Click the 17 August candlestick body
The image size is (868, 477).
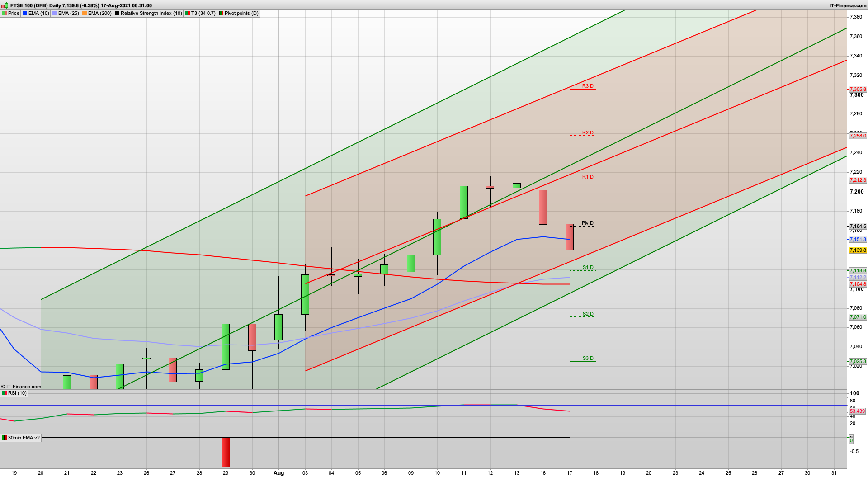pyautogui.click(x=570, y=237)
